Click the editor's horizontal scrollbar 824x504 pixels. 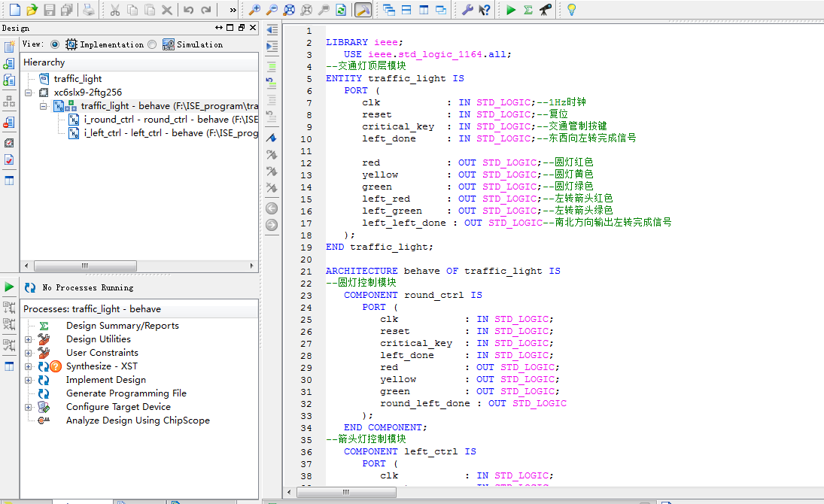click(x=346, y=492)
